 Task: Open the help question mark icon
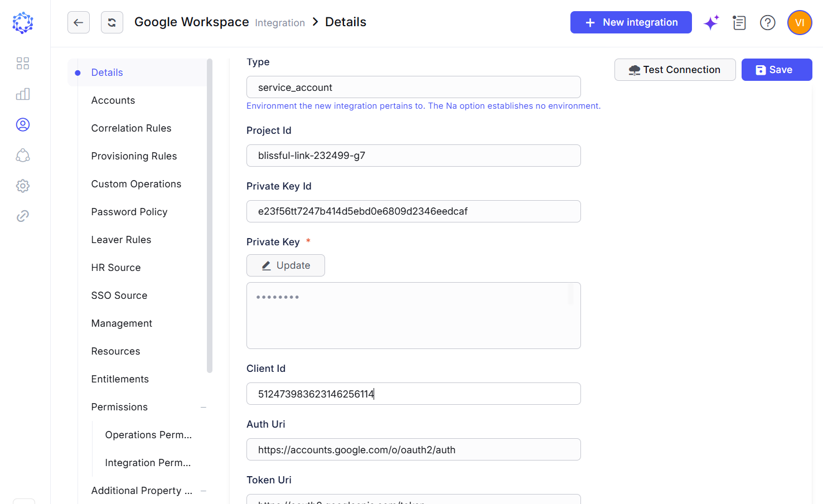pos(768,22)
